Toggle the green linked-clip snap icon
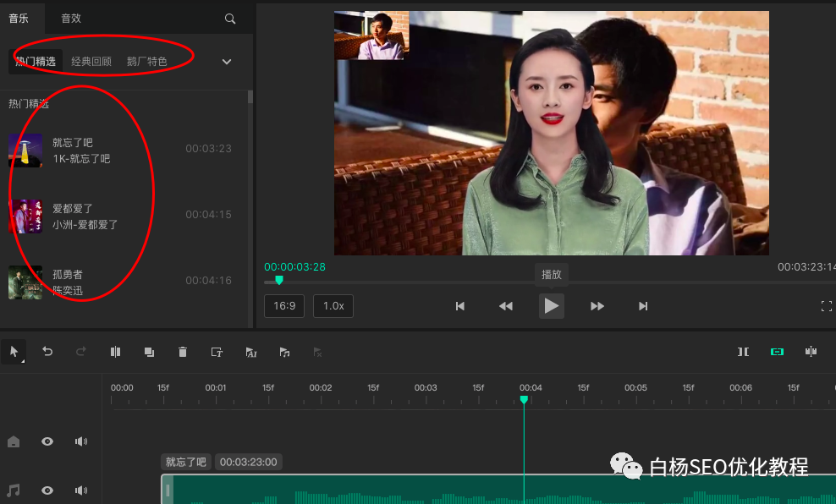Viewport: 836px width, 504px height. (x=777, y=352)
